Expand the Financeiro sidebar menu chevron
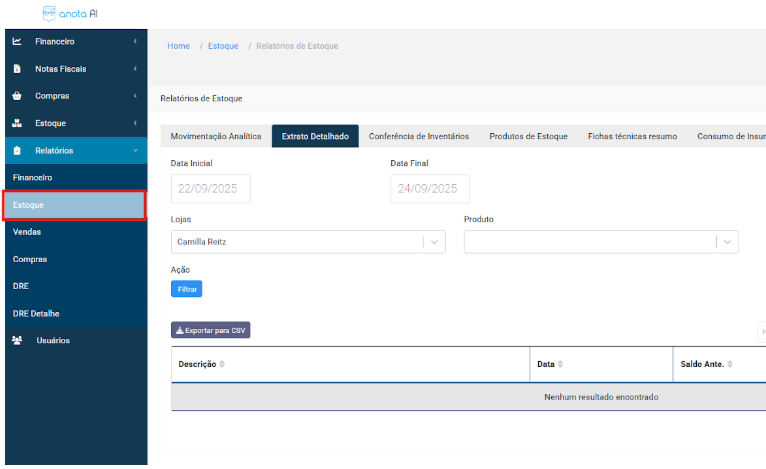This screenshot has height=469, width=766. click(135, 42)
